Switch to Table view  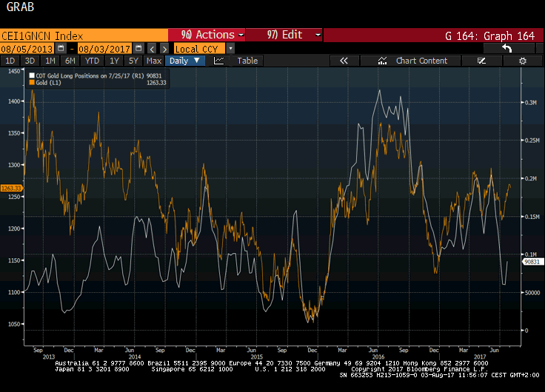247,61
